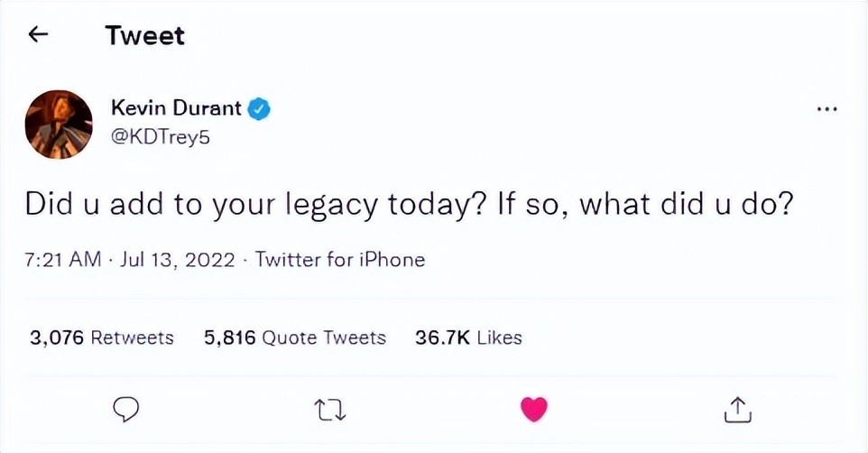This screenshot has width=868, height=453.
Task: Click the blue verified badge
Action: click(x=259, y=108)
